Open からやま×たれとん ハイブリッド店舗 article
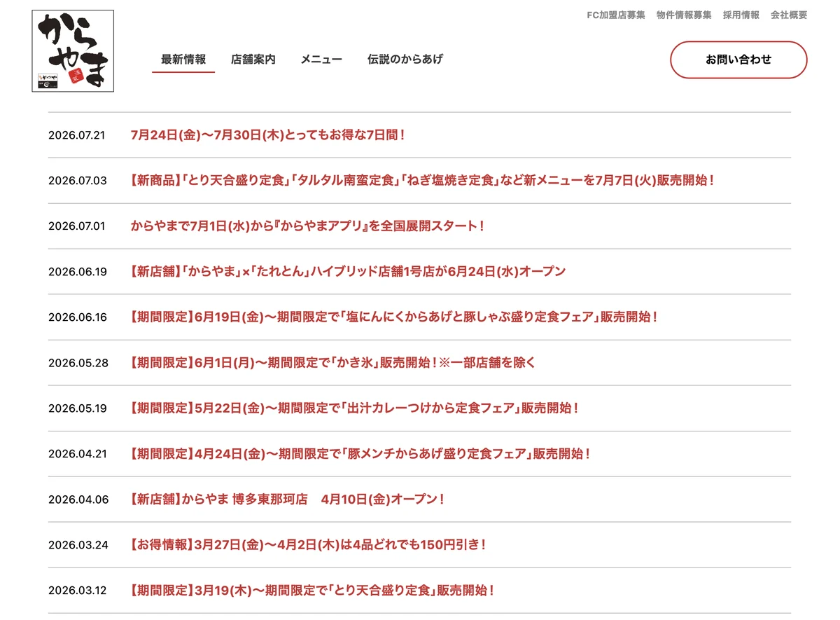Viewport: 840px width, 620px height. coord(348,271)
